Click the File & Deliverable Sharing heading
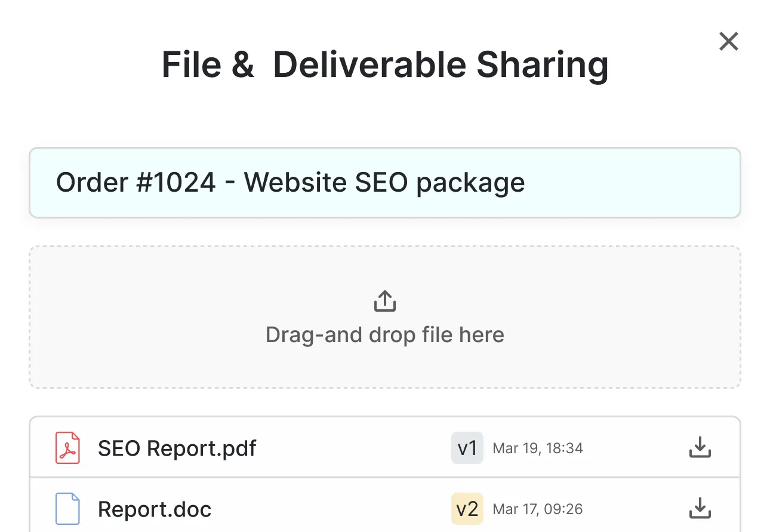The width and height of the screenshot is (770, 532). tap(385, 64)
